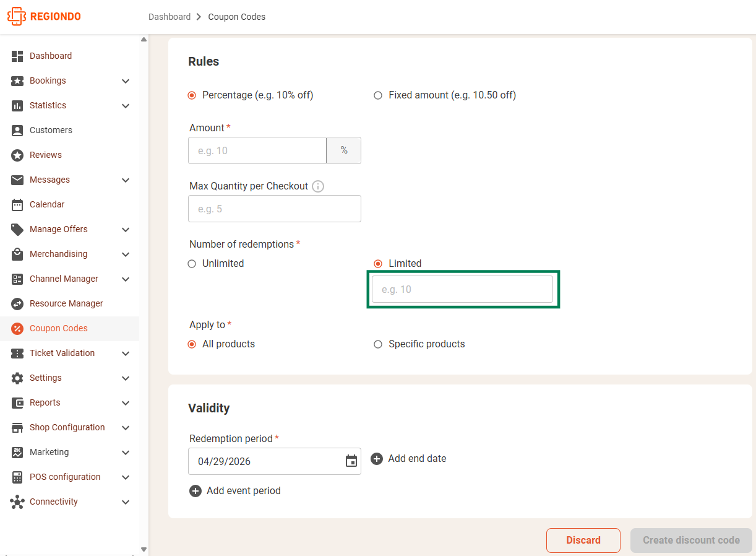The width and height of the screenshot is (756, 556).
Task: Open the date picker calendar icon
Action: coord(351,461)
